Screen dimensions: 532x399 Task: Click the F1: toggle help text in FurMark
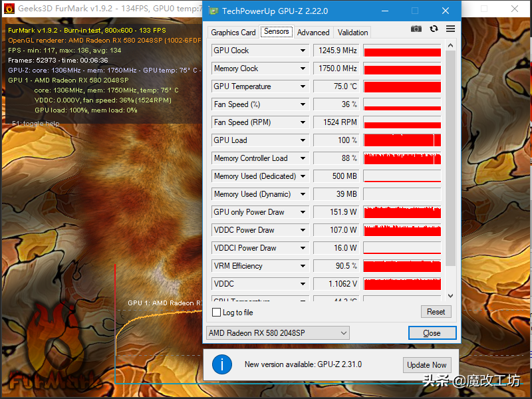(36, 124)
